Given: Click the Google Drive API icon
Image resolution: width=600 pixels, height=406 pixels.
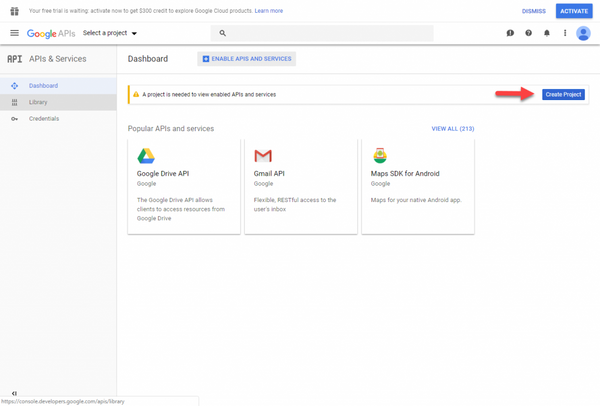Looking at the screenshot, I should point(146,156).
